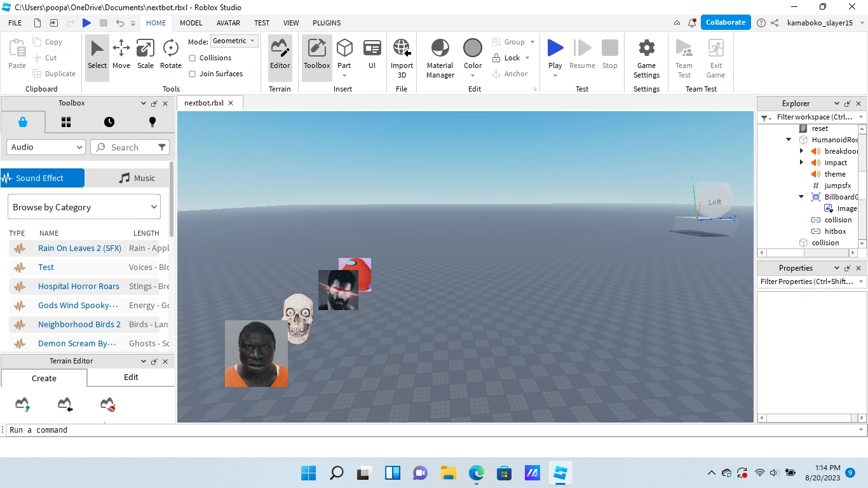Click the Import 3D button
The width and height of the screenshot is (868, 488).
402,54
